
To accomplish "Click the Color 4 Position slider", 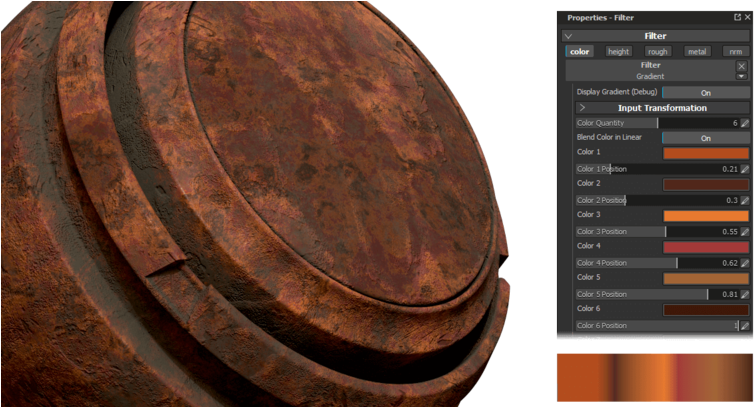I will [x=657, y=263].
